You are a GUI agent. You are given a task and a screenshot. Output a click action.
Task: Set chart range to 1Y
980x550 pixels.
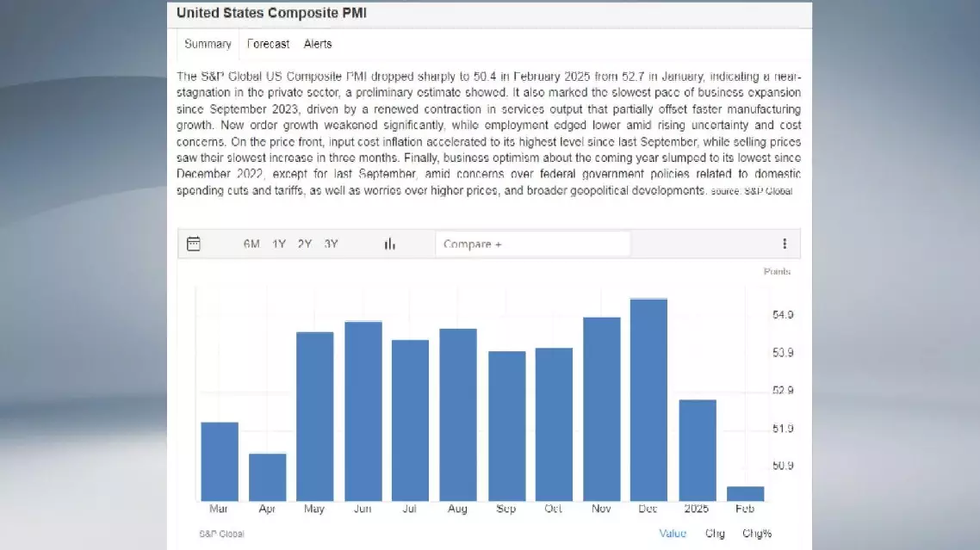point(279,244)
